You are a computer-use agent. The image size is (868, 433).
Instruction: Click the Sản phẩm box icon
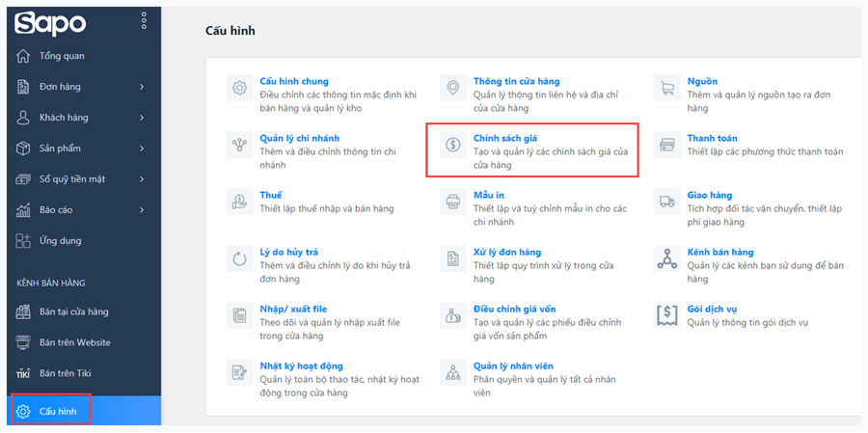(x=23, y=149)
